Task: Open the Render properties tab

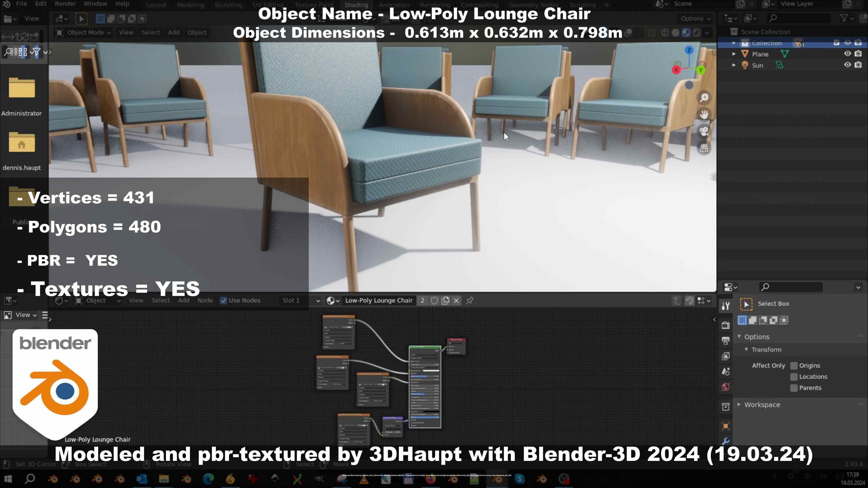Action: click(x=726, y=325)
